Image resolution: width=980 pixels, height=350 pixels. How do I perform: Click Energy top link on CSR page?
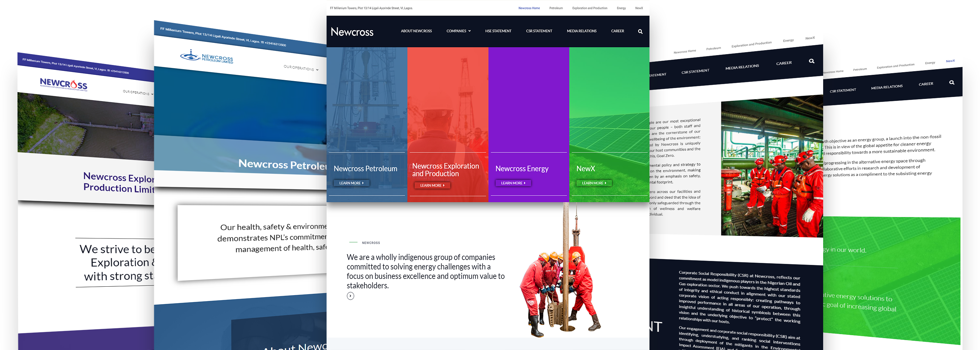[788, 40]
